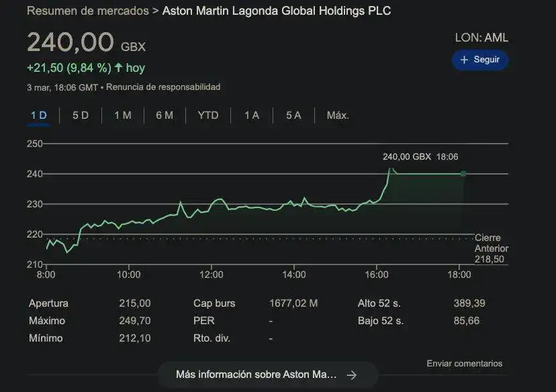
Task: Click the Aston Martin Lagonda Global Holdings title
Action: tap(277, 11)
